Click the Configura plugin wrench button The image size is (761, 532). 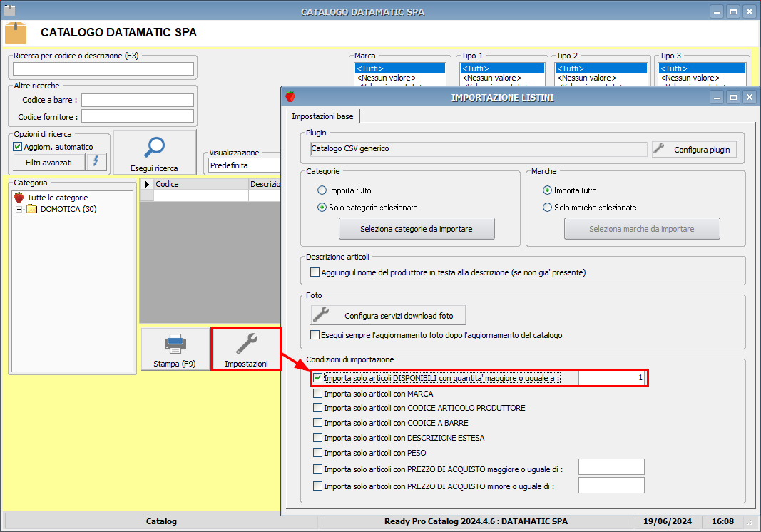pos(694,150)
